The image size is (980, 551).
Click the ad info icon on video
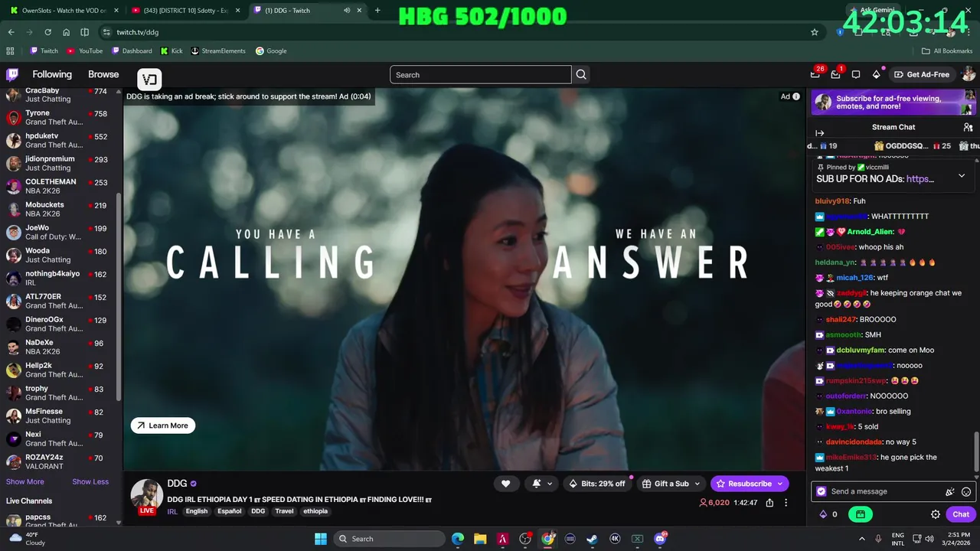tap(796, 96)
